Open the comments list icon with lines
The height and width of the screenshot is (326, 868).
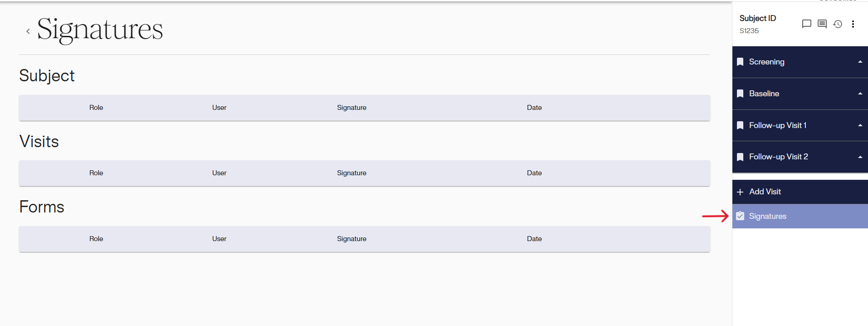pyautogui.click(x=822, y=24)
